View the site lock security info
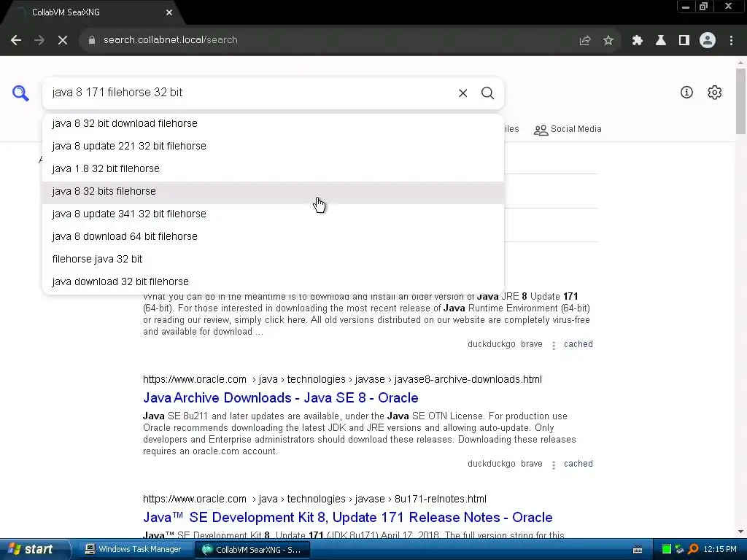Viewport: 747px width, 560px height. tap(92, 40)
